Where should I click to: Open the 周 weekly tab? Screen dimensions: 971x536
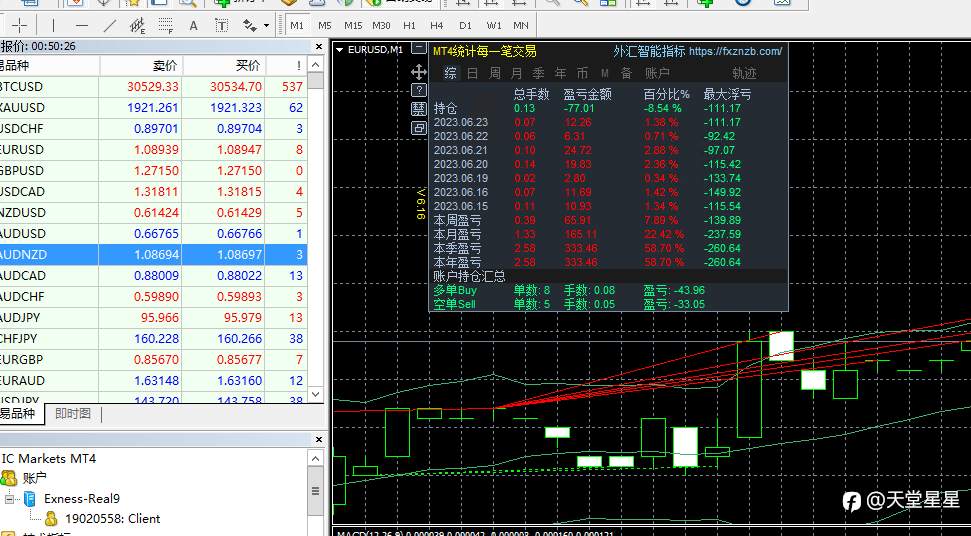495,73
